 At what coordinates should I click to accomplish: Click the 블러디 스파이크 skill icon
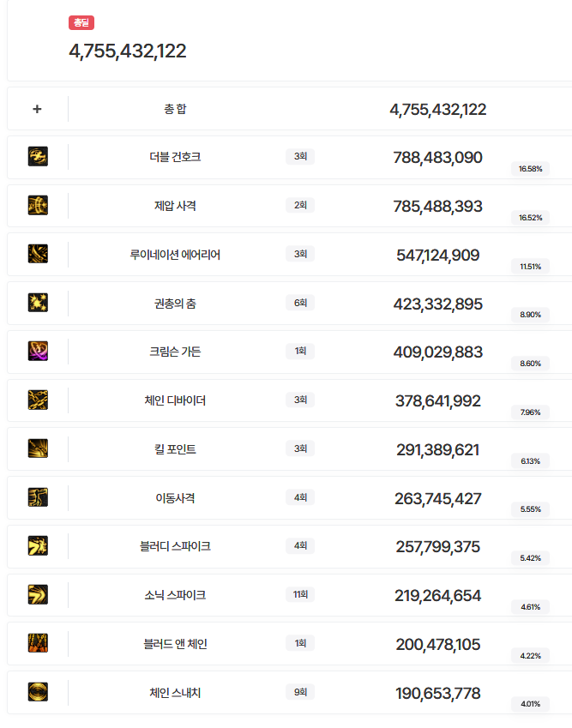[x=38, y=546]
